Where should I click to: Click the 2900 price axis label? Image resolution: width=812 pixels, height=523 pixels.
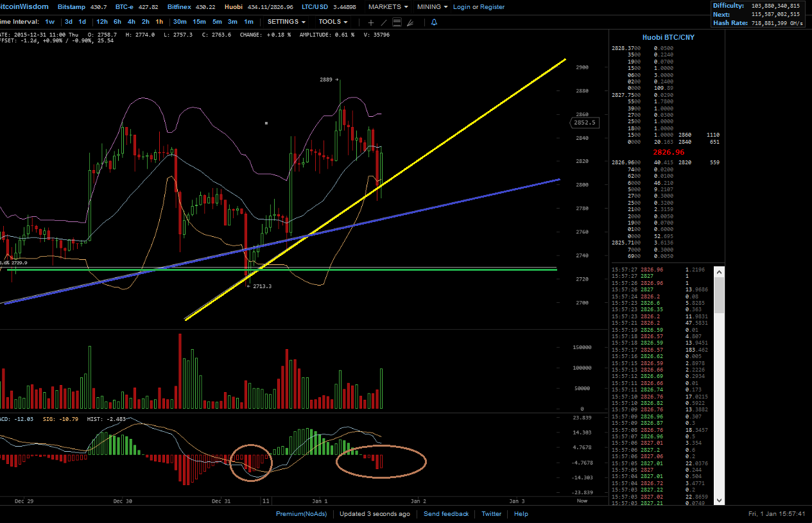(x=582, y=67)
